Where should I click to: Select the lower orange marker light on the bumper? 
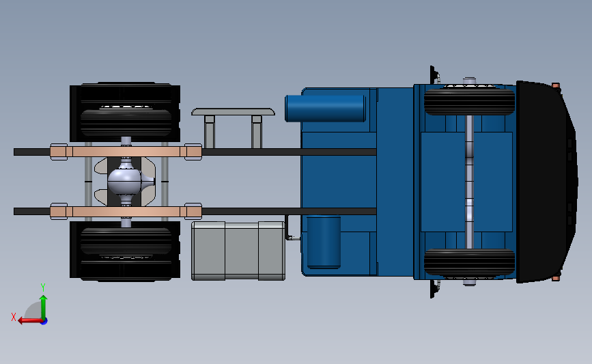[x=555, y=278]
